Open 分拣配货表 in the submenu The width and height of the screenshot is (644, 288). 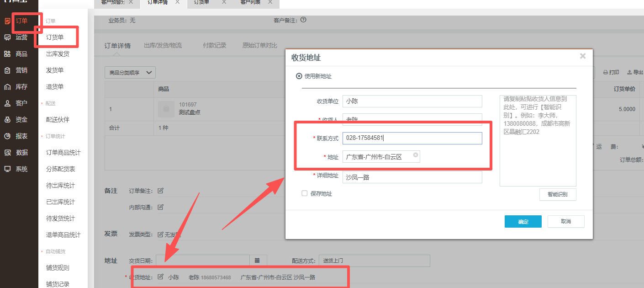[x=61, y=169]
